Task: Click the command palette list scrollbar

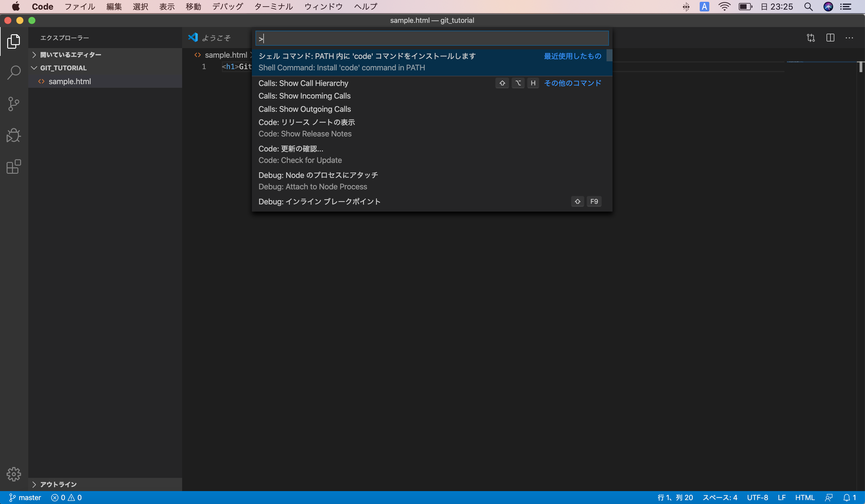Action: coord(609,56)
